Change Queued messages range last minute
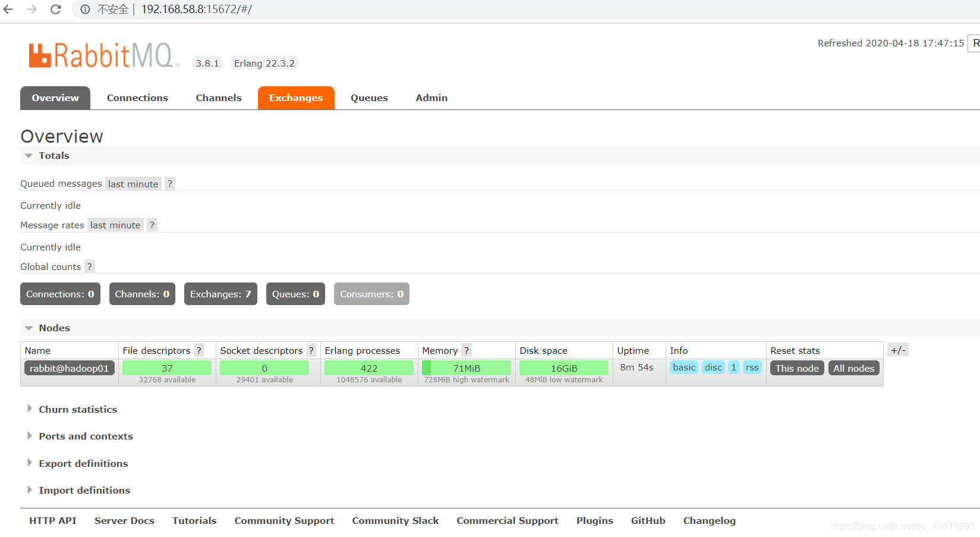The width and height of the screenshot is (980, 537). tap(133, 184)
